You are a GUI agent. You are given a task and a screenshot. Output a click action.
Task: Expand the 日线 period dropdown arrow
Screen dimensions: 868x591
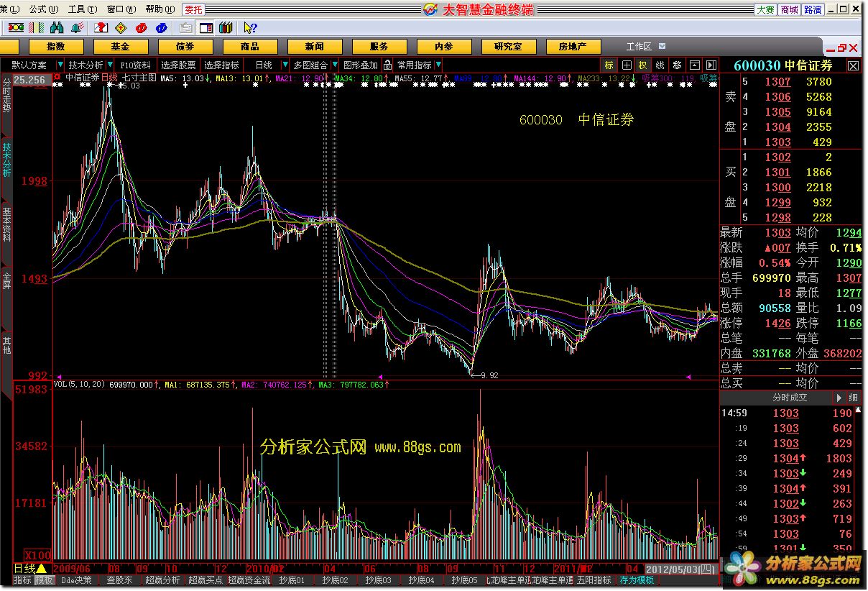click(x=285, y=65)
